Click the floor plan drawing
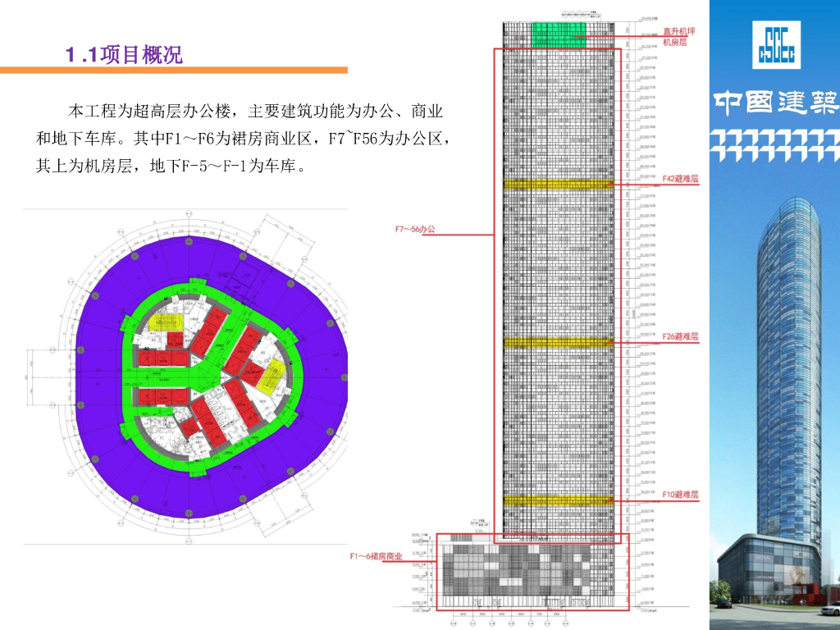 [185, 377]
